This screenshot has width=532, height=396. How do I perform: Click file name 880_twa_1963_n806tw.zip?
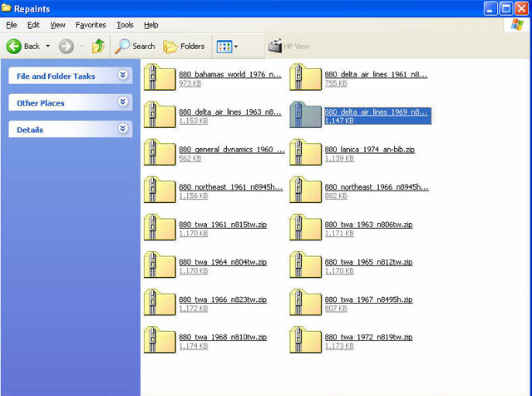pyautogui.click(x=369, y=225)
